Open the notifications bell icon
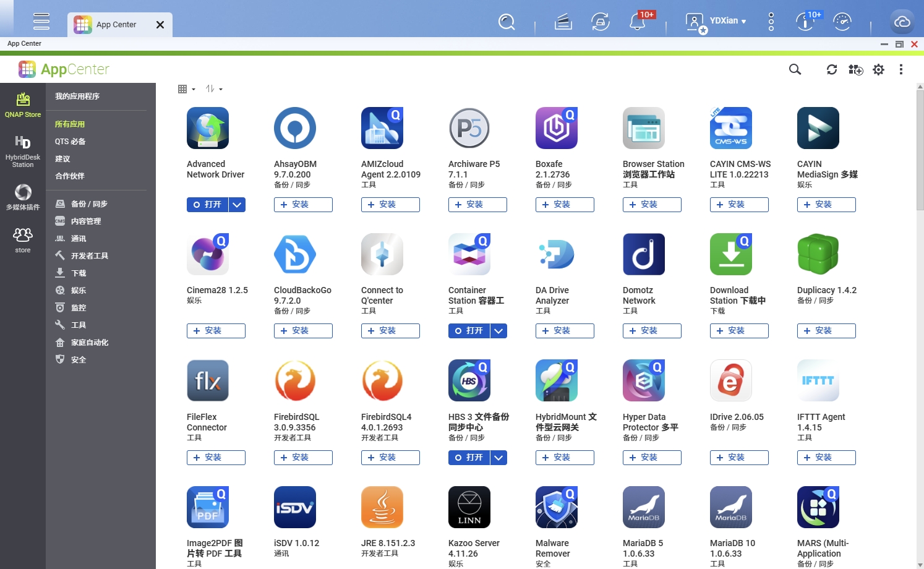The image size is (924, 569). pyautogui.click(x=638, y=22)
